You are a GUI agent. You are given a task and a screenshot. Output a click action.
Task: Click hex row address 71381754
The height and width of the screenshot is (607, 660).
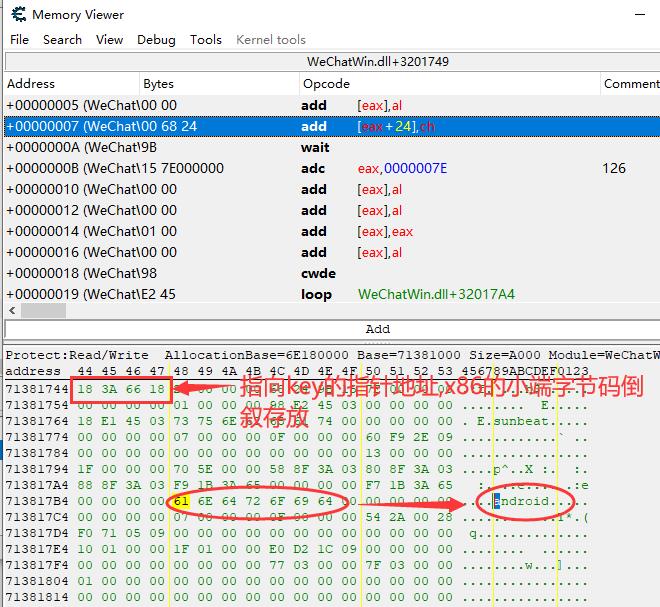coord(37,405)
